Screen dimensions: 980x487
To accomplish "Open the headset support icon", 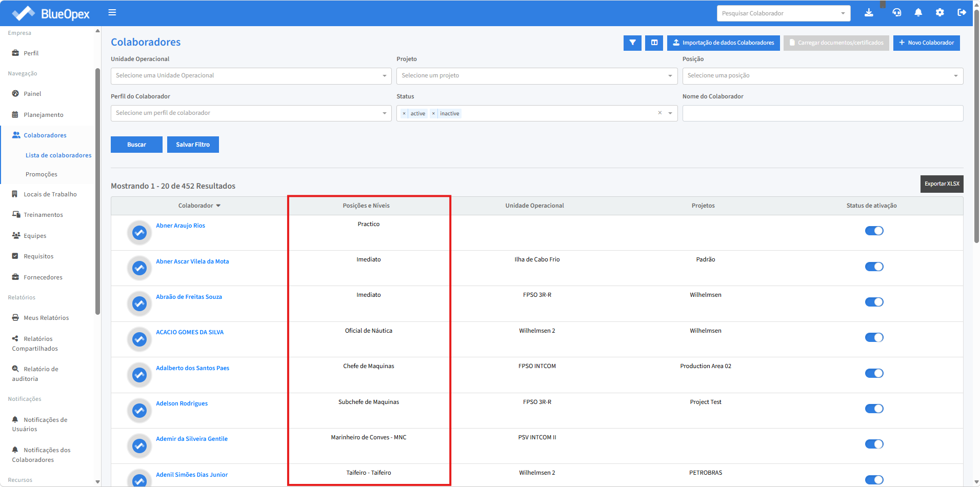I will click(x=897, y=13).
